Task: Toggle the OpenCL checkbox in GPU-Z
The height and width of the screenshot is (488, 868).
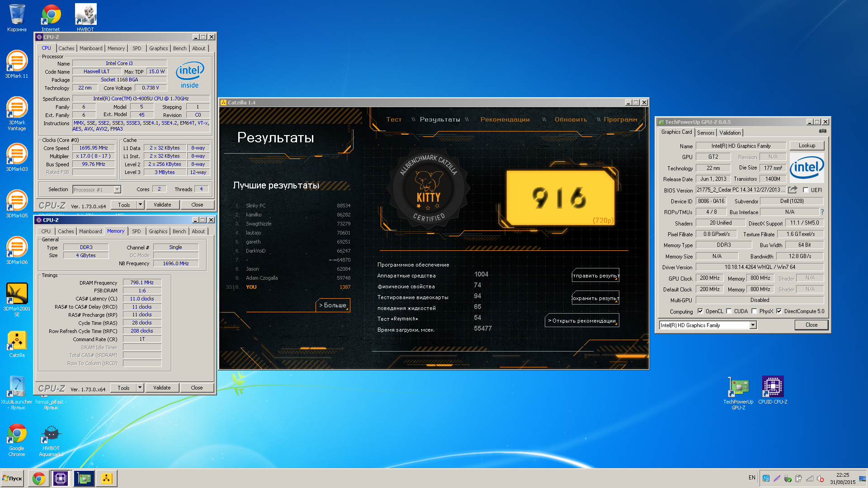Action: click(700, 311)
